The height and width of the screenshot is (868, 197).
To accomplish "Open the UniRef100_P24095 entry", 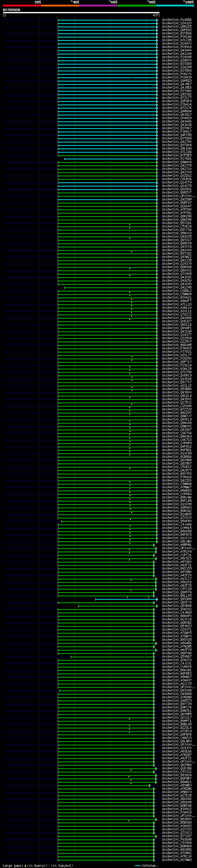I will 176,57.
